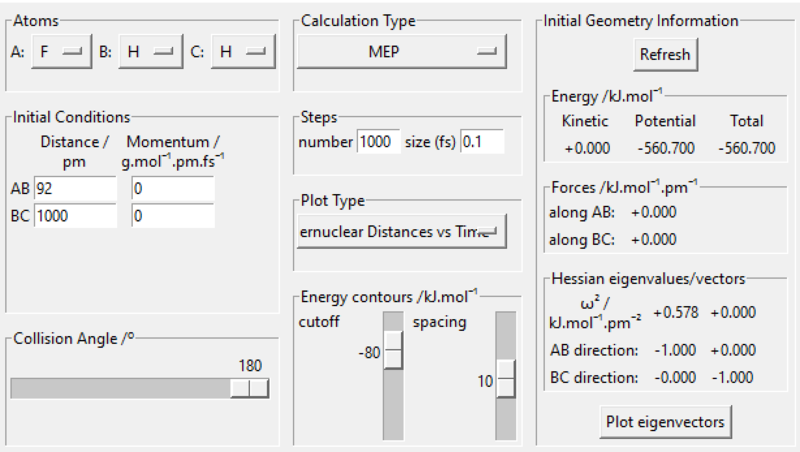Click the steps number input field

click(x=379, y=142)
